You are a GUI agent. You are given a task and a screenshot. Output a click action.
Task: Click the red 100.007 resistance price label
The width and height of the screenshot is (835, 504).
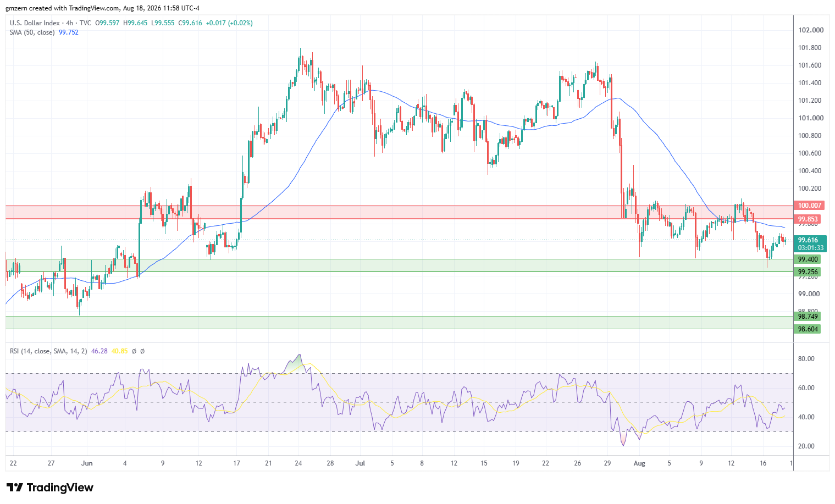pyautogui.click(x=810, y=206)
